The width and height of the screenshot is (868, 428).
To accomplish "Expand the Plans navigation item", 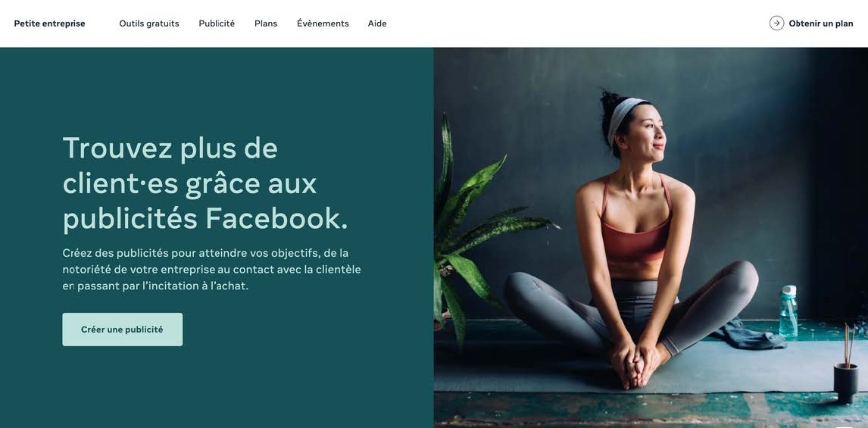I will (x=266, y=23).
